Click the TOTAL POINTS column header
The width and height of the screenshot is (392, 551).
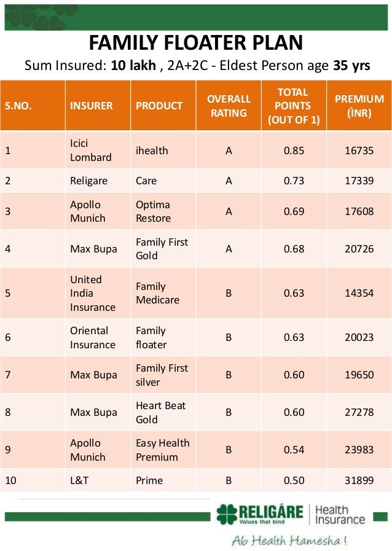293,106
